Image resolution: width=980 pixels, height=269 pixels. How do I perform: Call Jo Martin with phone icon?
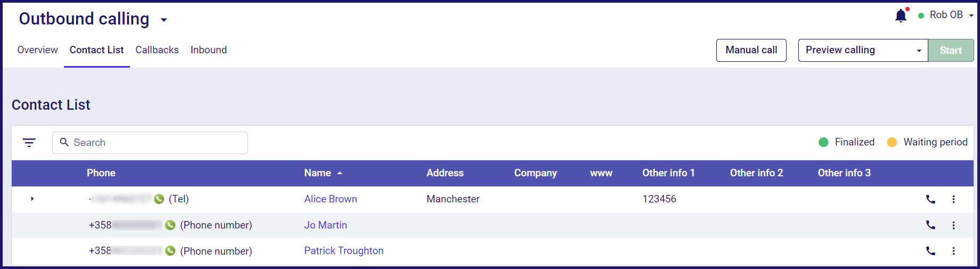tap(930, 225)
